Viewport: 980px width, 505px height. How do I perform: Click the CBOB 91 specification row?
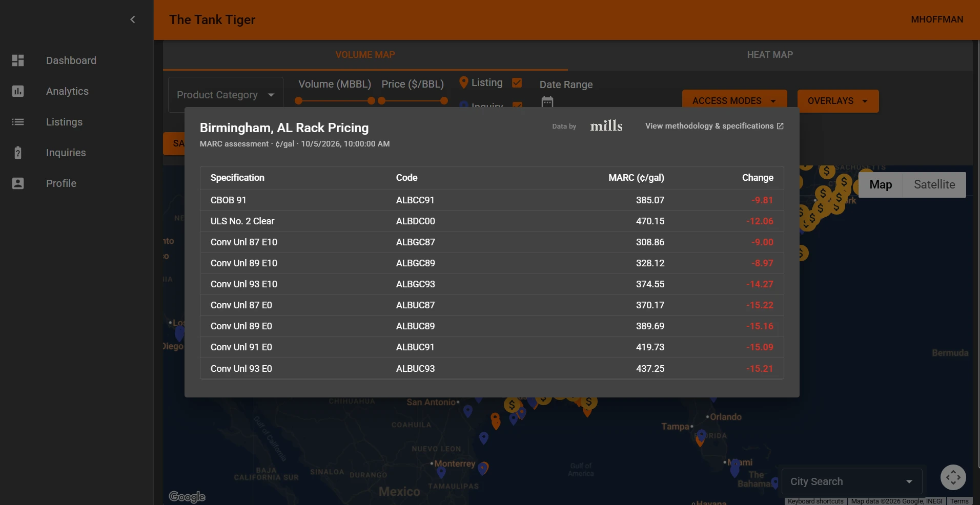point(492,200)
